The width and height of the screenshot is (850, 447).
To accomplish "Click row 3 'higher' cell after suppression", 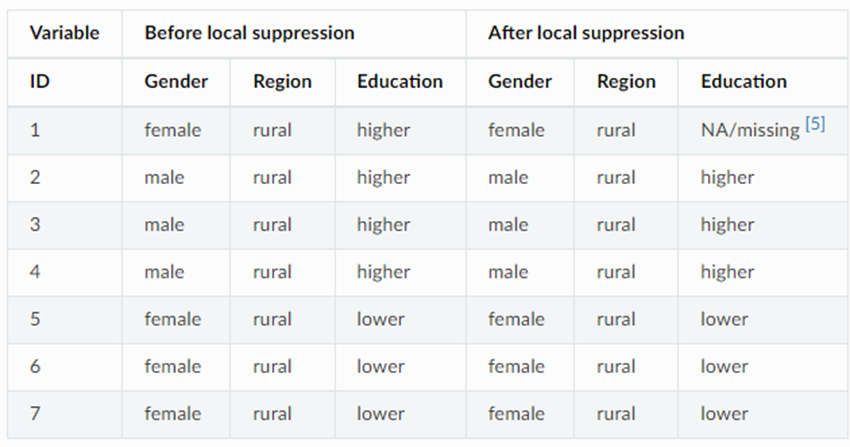I will 727,224.
